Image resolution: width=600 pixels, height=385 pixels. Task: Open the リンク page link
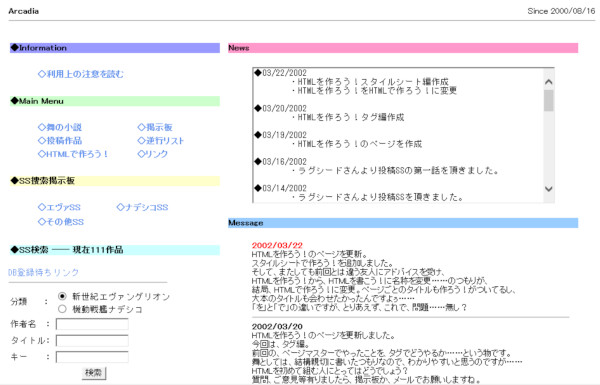click(153, 154)
